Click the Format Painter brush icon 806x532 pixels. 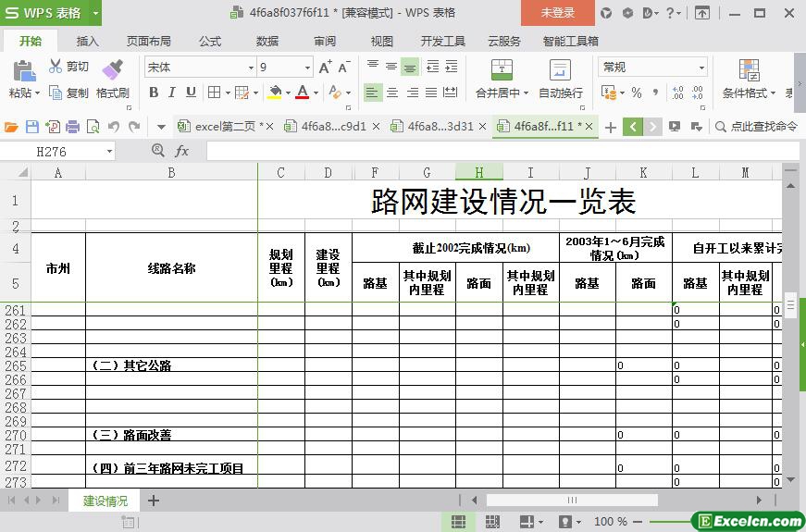(x=112, y=70)
